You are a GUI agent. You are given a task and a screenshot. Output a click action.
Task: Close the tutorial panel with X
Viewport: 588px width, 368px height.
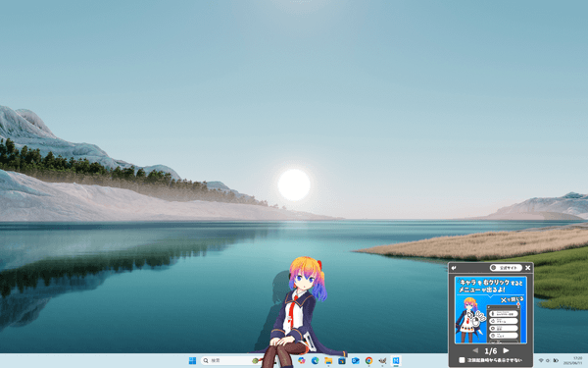[528, 268]
